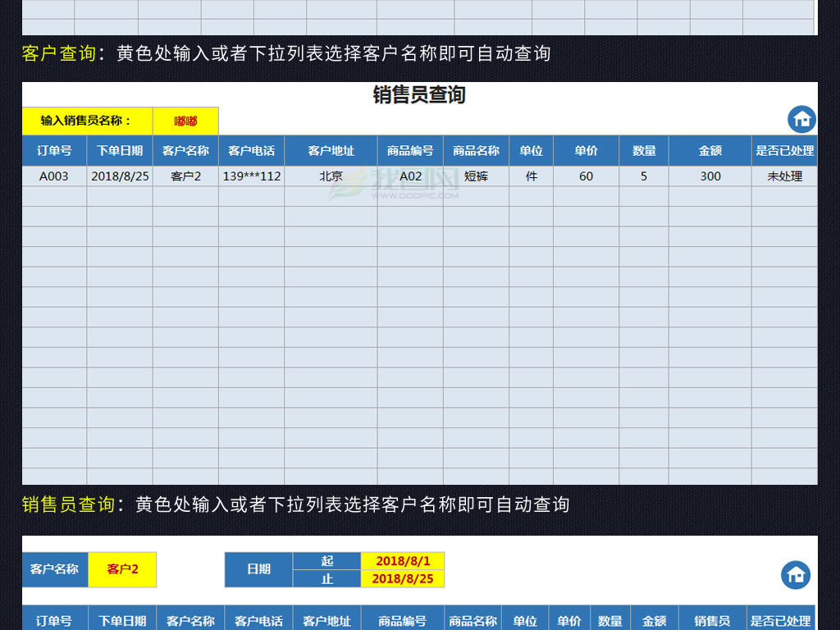The height and width of the screenshot is (630, 840).
Task: Select the 金额 value cell showing 300
Action: coord(710,176)
